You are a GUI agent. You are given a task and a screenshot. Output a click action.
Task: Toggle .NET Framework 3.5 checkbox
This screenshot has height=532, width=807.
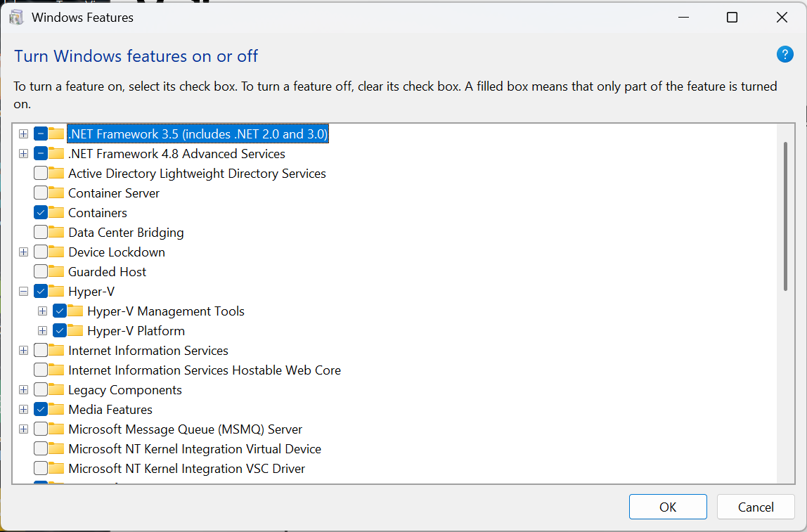coord(41,134)
